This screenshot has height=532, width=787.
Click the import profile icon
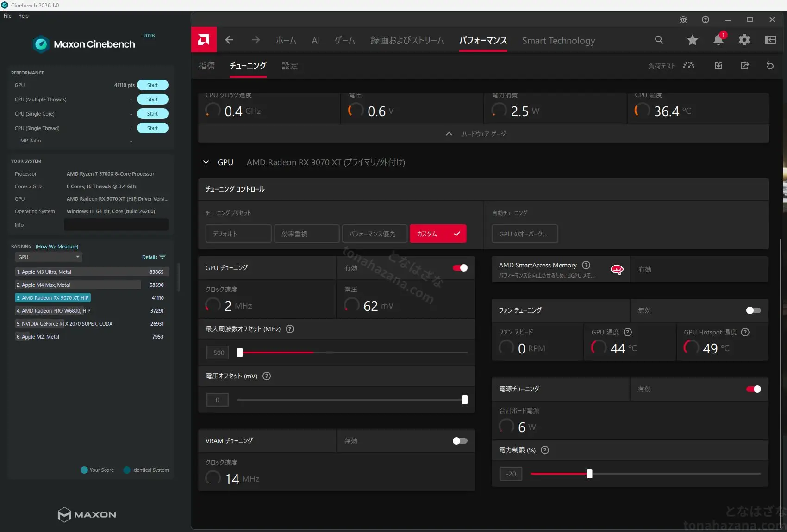coord(718,66)
